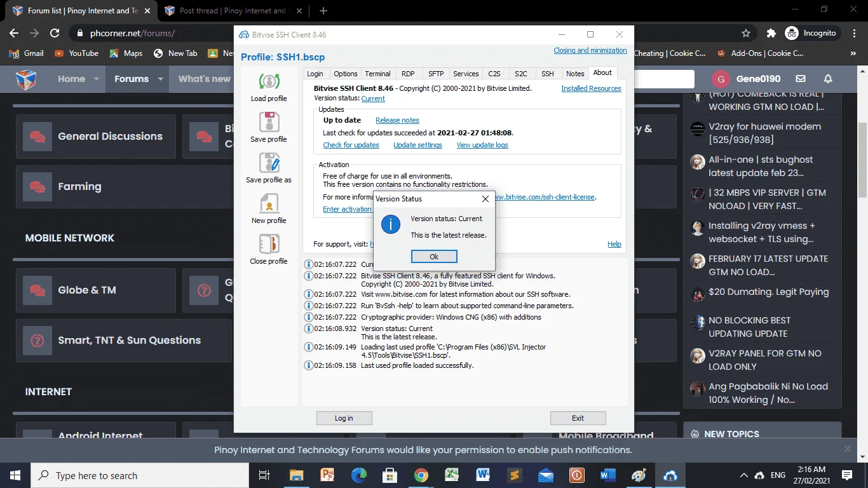This screenshot has width=868, height=488.
Task: Close the Version Status dialog
Action: click(x=485, y=199)
